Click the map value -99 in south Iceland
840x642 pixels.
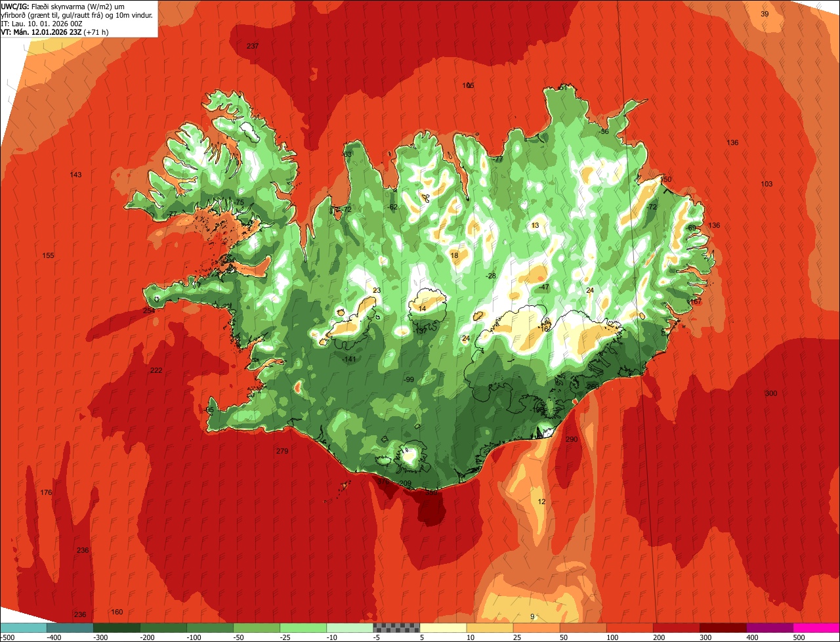408,380
